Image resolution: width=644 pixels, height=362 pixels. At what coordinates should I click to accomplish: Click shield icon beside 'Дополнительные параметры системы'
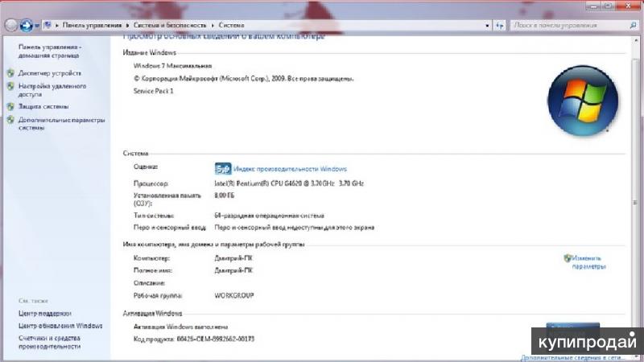[x=10, y=120]
